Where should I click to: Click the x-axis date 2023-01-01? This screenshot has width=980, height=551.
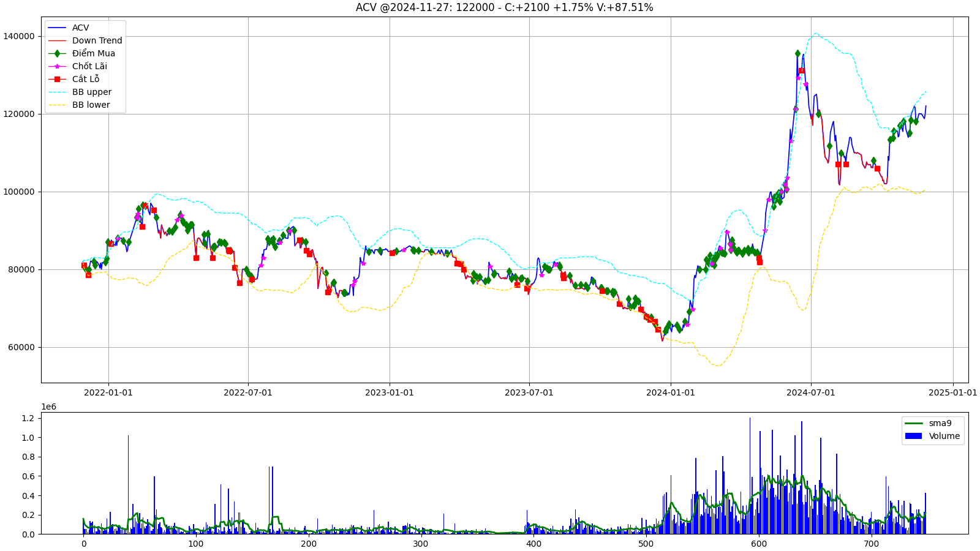(390, 392)
